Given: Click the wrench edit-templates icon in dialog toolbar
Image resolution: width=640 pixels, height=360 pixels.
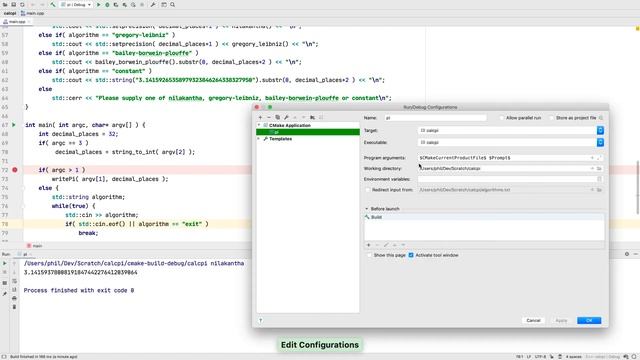Looking at the screenshot, I should 286,117.
